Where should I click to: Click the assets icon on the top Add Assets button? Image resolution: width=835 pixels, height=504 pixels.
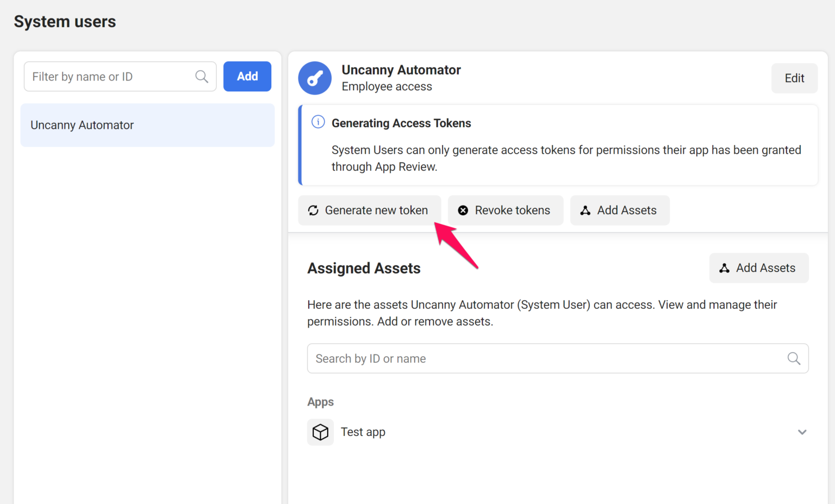click(585, 210)
